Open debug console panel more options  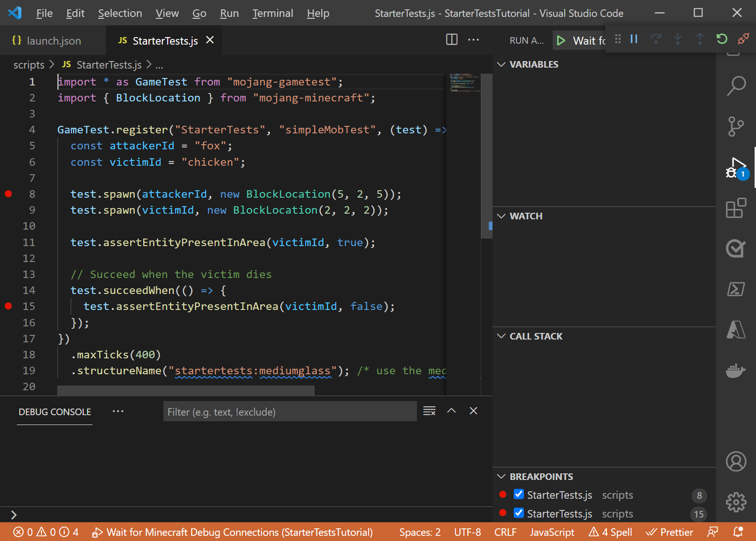tap(118, 411)
